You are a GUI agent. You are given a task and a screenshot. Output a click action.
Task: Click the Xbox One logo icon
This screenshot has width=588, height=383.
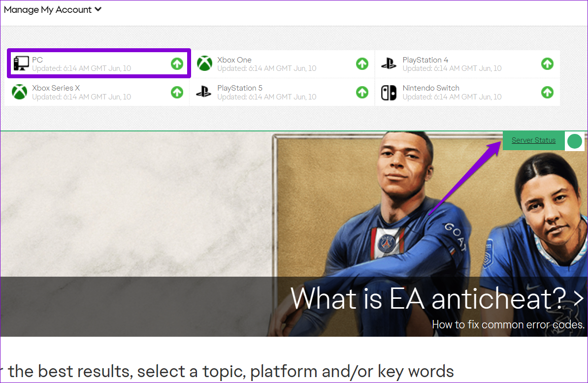(204, 64)
